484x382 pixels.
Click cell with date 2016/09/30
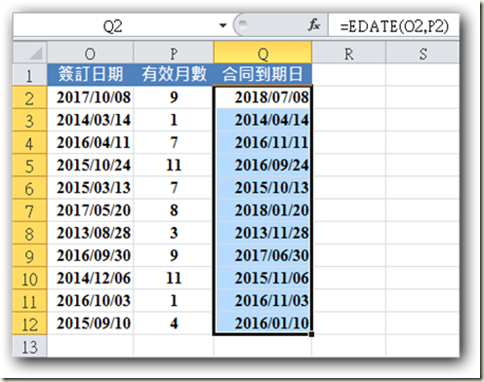pos(90,256)
